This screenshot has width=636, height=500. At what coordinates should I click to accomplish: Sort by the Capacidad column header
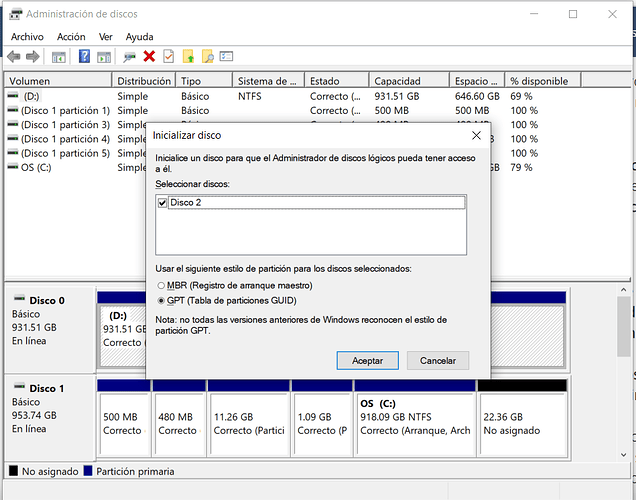pyautogui.click(x=409, y=81)
